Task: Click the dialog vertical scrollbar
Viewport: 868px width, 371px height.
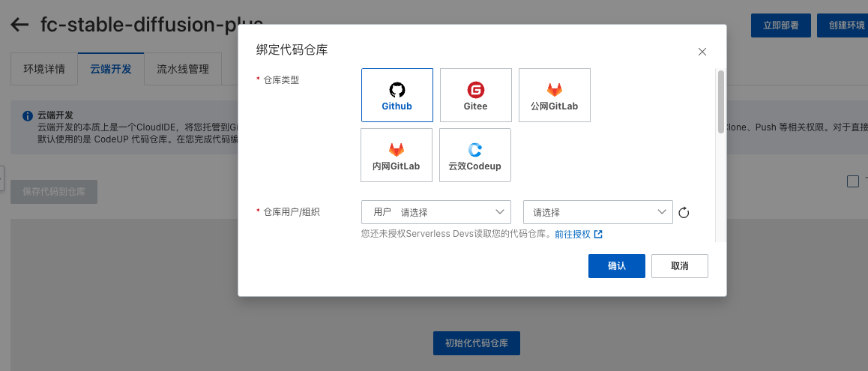Action: (x=720, y=101)
